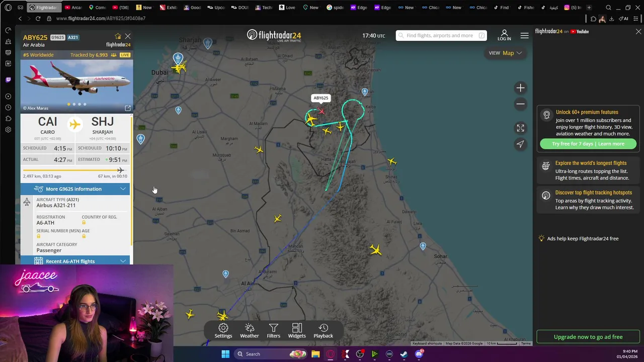Switch to the second aircraft photo dot

click(74, 104)
